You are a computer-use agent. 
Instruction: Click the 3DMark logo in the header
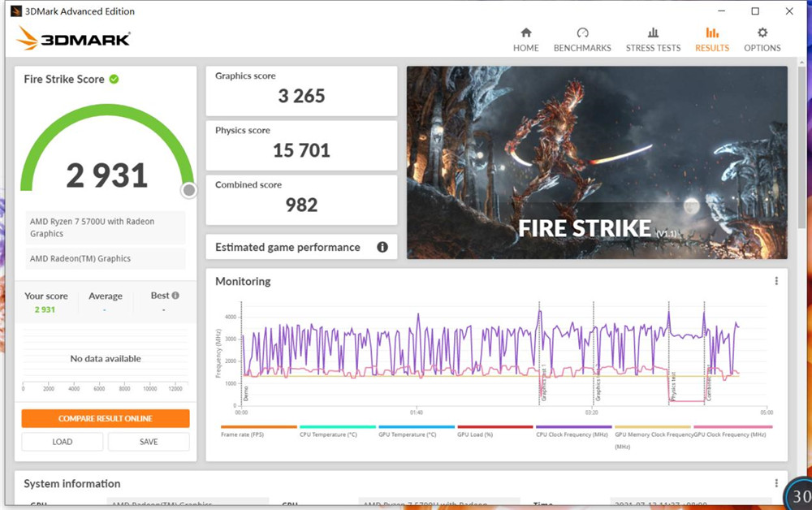[73, 38]
